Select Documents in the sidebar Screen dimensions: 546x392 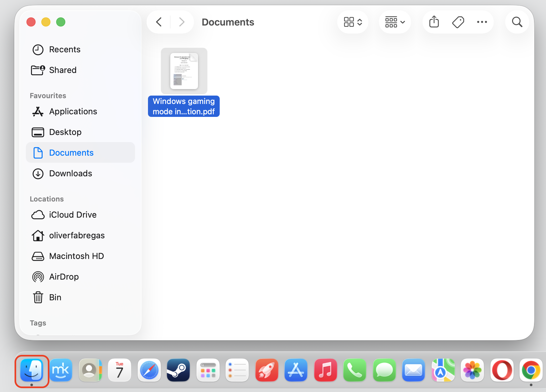point(80,152)
